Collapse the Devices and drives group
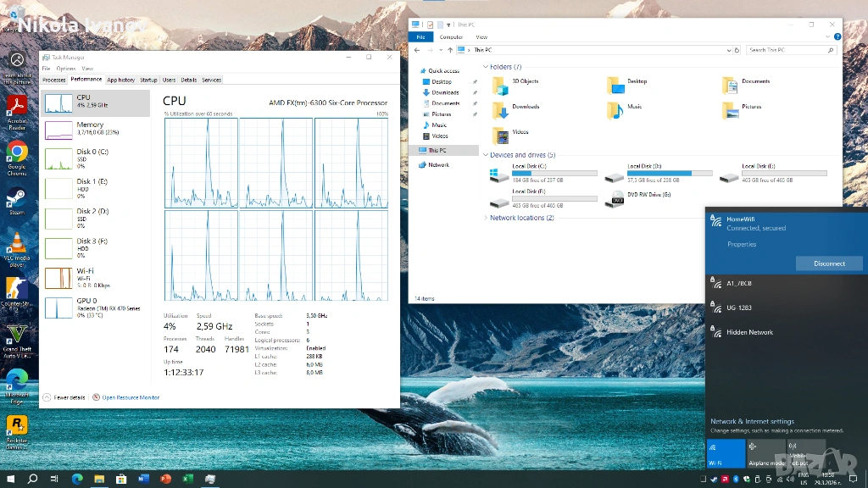Screen dimensions: 868x488 486,155
